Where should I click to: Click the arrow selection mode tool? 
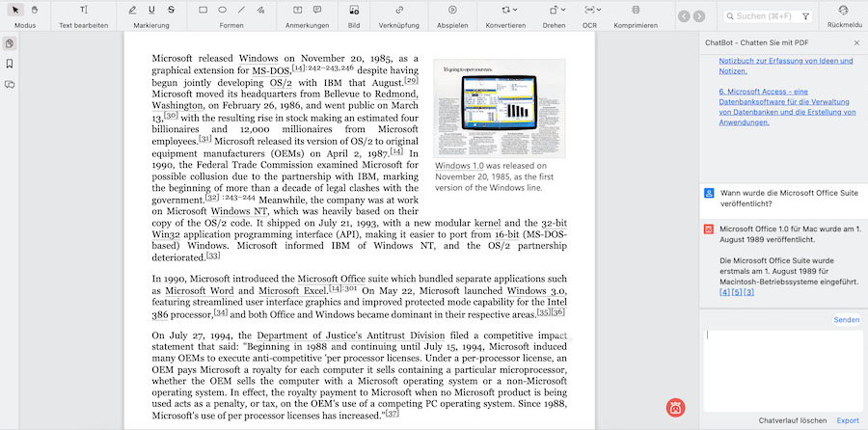[x=16, y=10]
